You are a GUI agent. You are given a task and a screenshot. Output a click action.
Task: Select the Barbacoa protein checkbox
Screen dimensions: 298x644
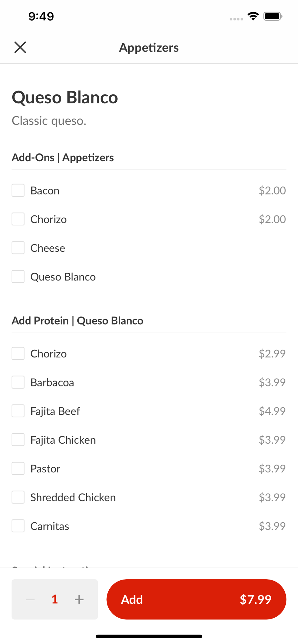click(18, 382)
